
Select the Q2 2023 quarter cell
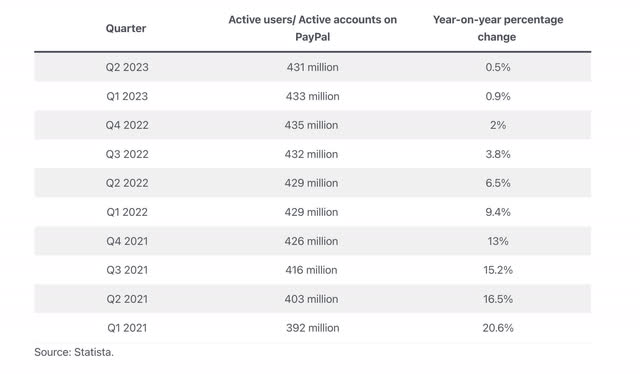click(127, 67)
